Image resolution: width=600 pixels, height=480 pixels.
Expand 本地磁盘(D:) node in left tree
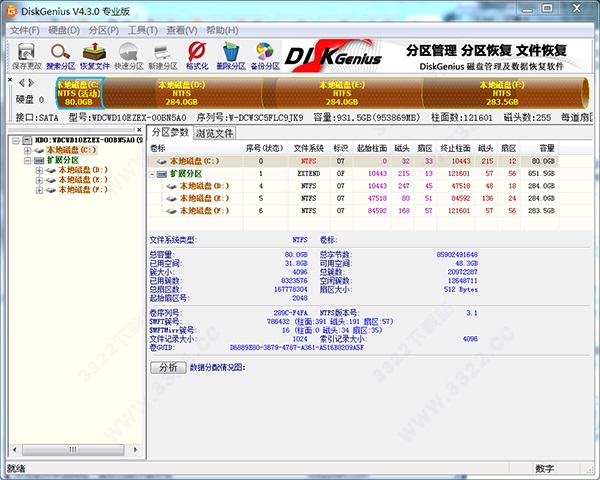click(x=39, y=170)
